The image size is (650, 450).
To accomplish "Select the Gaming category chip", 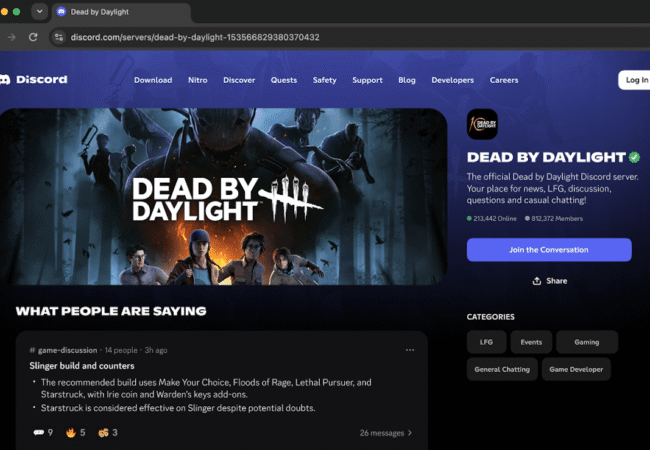I will [587, 342].
